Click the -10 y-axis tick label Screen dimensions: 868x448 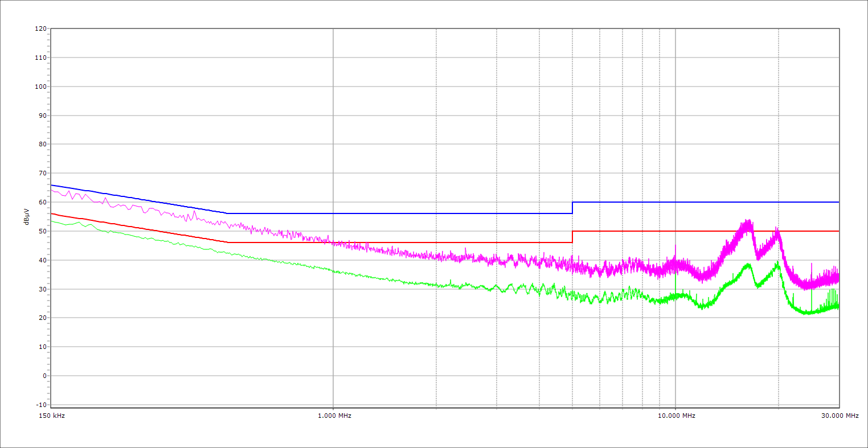(40, 405)
